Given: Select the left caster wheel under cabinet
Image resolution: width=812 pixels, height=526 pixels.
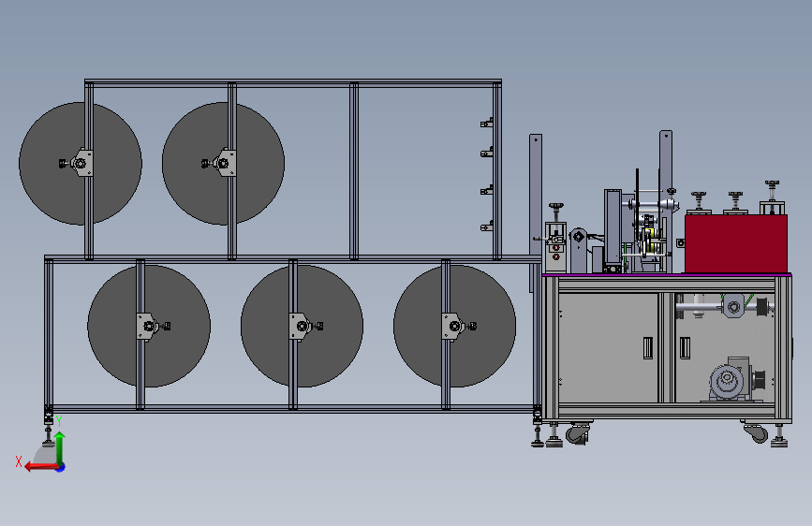Looking at the screenshot, I should tap(578, 433).
